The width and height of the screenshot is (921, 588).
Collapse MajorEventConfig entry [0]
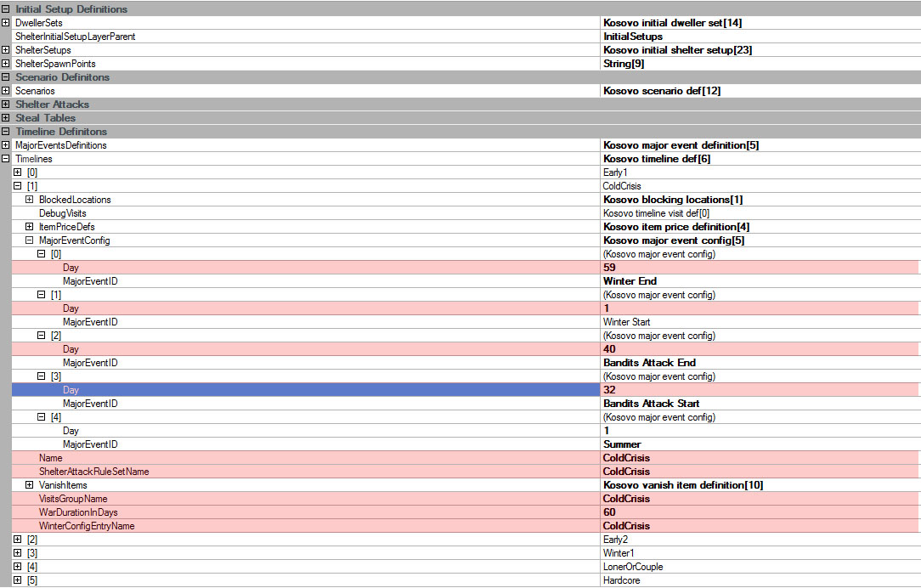(41, 254)
